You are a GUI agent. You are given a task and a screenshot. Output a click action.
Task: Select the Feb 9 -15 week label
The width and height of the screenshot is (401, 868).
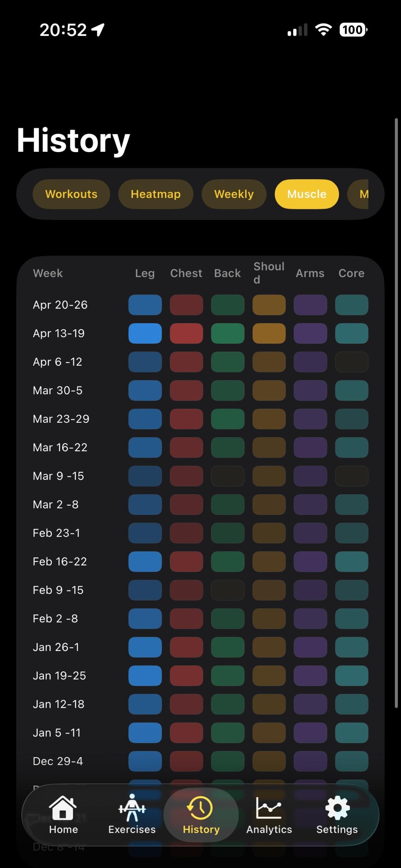[x=58, y=590]
